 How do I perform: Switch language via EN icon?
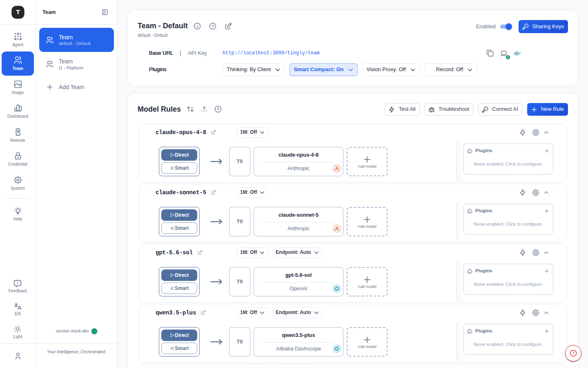(x=18, y=309)
